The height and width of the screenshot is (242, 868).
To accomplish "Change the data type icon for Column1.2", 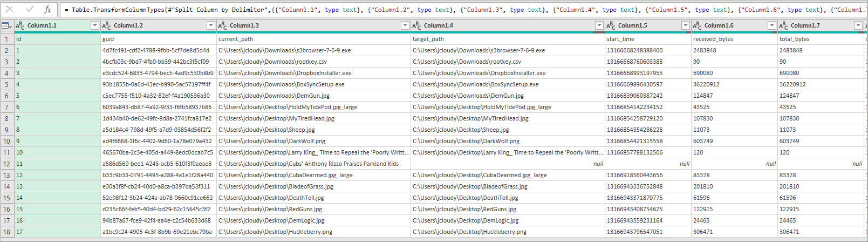I will click(x=106, y=25).
